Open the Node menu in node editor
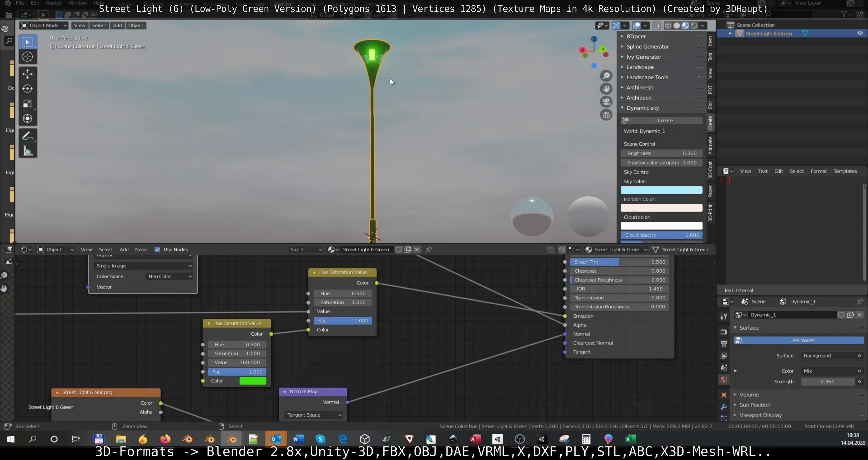This screenshot has height=460, width=868. click(141, 249)
